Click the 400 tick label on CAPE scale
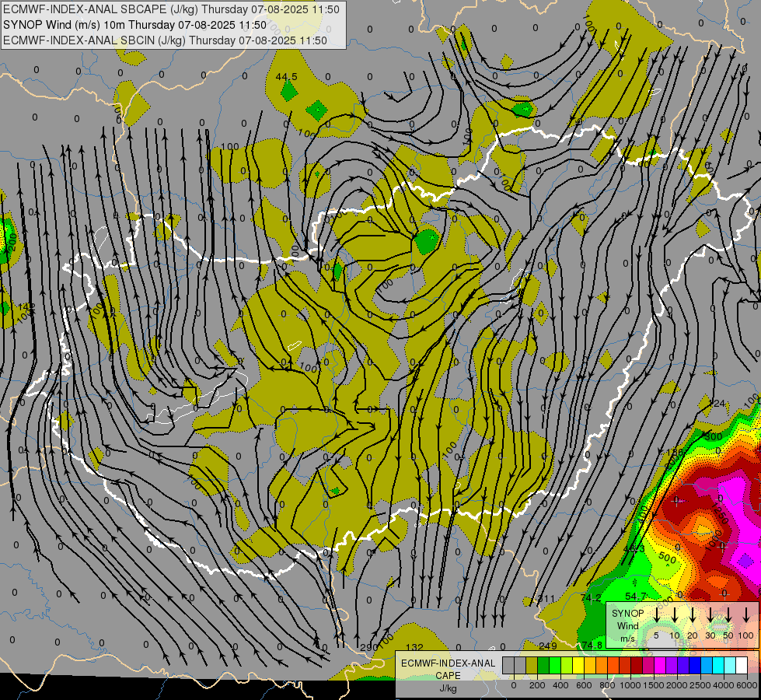This screenshot has height=700, width=761. (560, 685)
